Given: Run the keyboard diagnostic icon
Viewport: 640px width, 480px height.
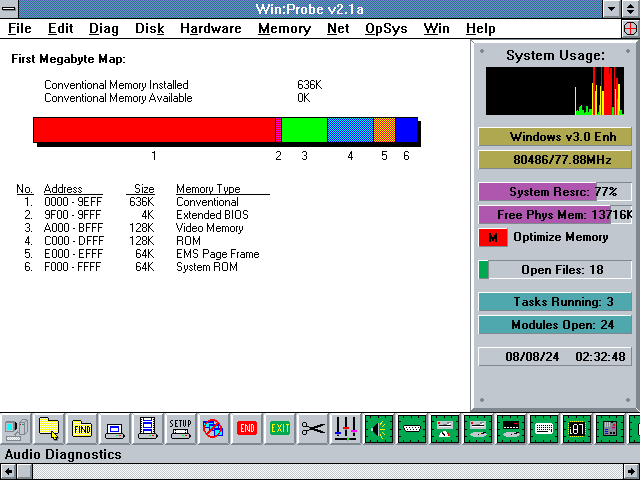Looking at the screenshot, I should (x=544, y=429).
